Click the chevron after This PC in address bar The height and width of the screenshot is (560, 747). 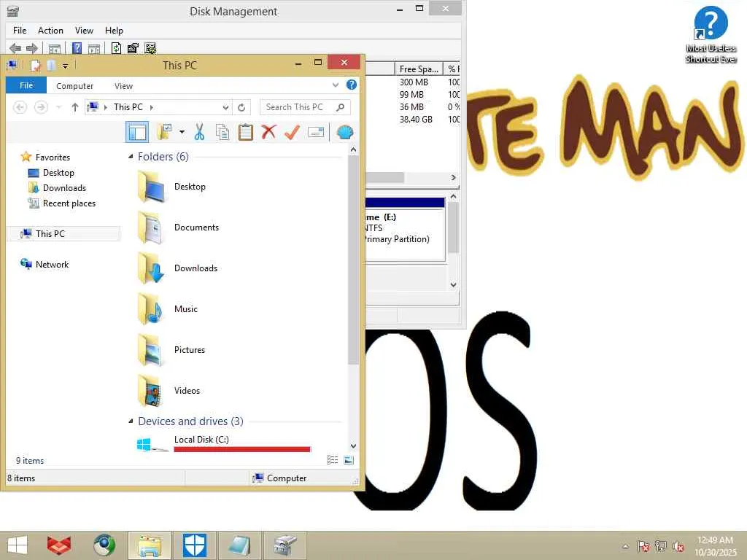[152, 107]
